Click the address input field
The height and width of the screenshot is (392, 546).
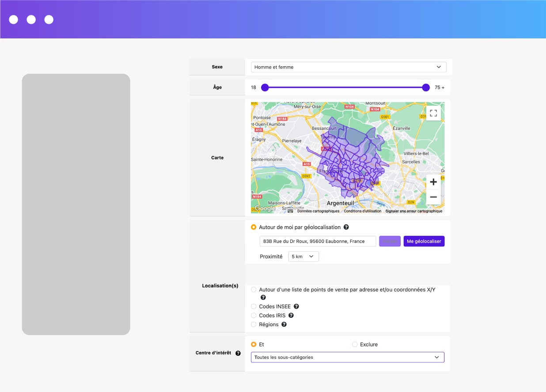click(x=318, y=241)
